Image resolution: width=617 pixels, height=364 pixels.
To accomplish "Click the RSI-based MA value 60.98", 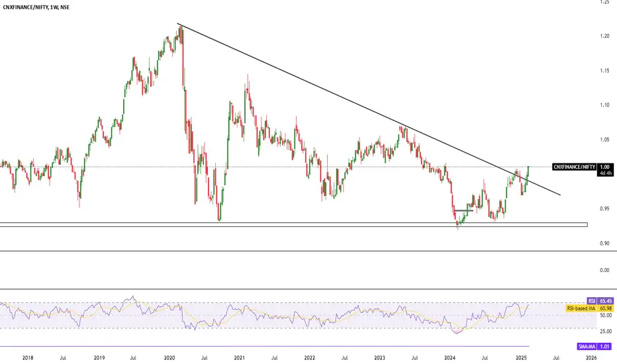I will coord(606,308).
